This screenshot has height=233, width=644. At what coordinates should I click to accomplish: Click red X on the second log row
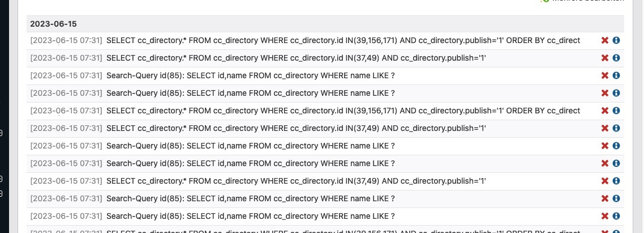click(605, 58)
